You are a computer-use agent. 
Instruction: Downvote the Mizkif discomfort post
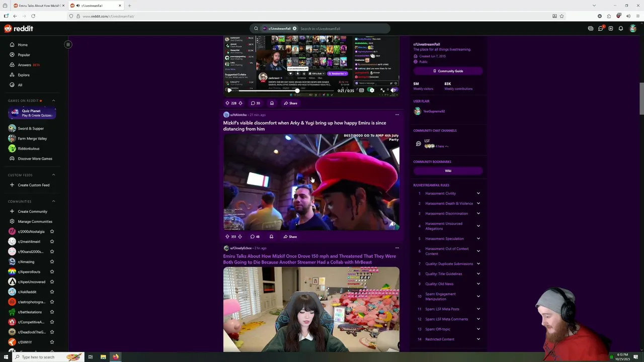pos(240,236)
